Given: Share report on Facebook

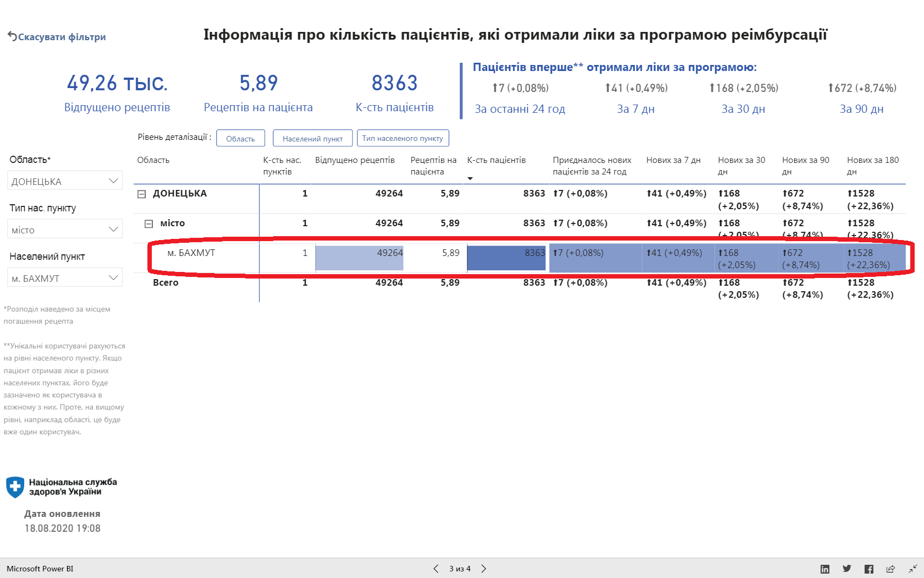Looking at the screenshot, I should [869, 569].
